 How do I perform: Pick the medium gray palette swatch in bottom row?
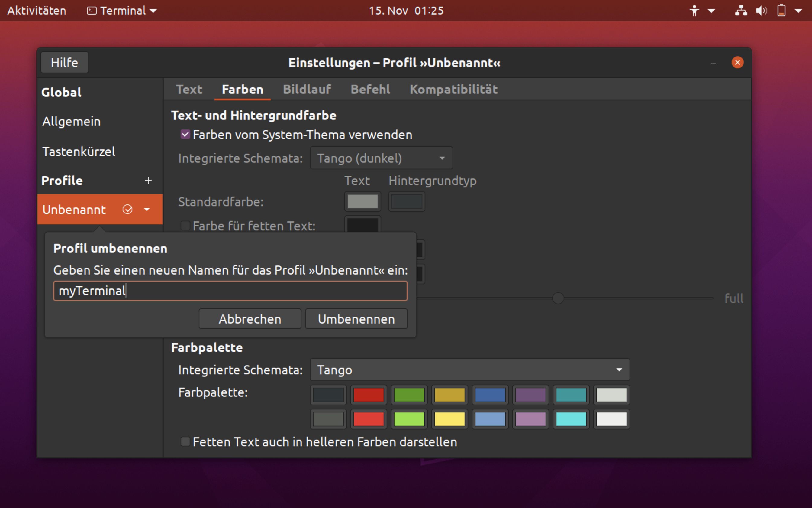pyautogui.click(x=328, y=419)
